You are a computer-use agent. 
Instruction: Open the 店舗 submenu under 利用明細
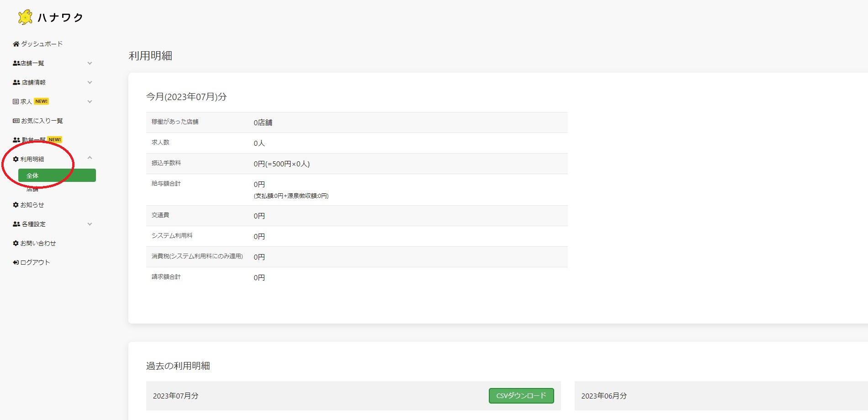point(32,189)
